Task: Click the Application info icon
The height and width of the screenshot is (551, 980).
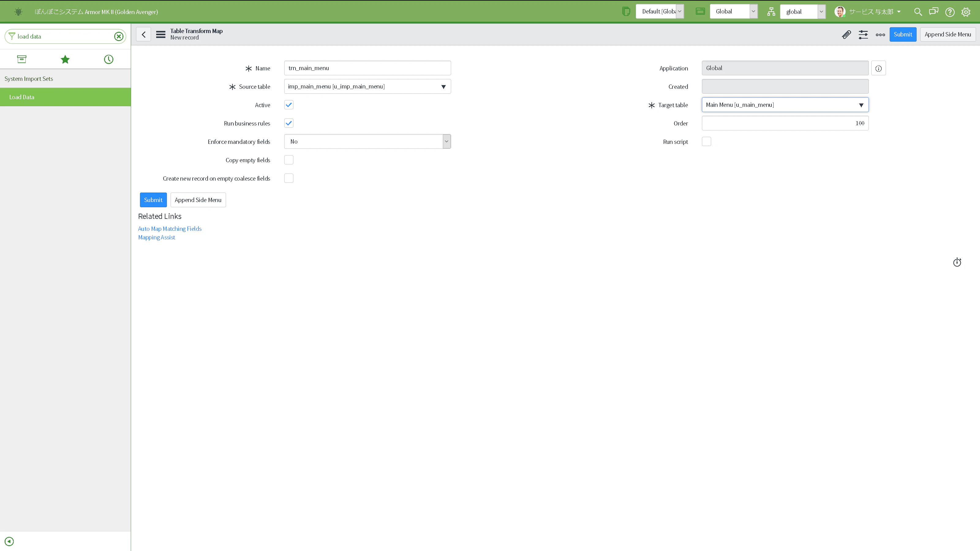Action: (878, 69)
